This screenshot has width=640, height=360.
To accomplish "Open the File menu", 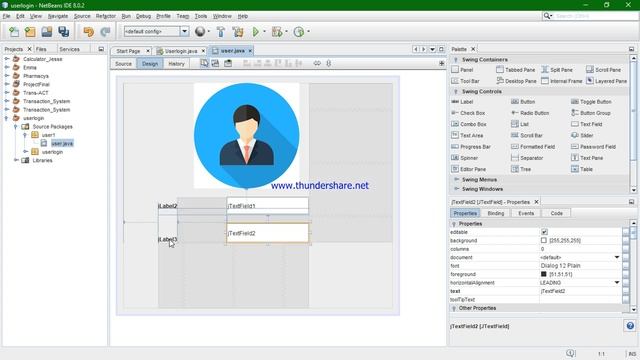I will 7,16.
